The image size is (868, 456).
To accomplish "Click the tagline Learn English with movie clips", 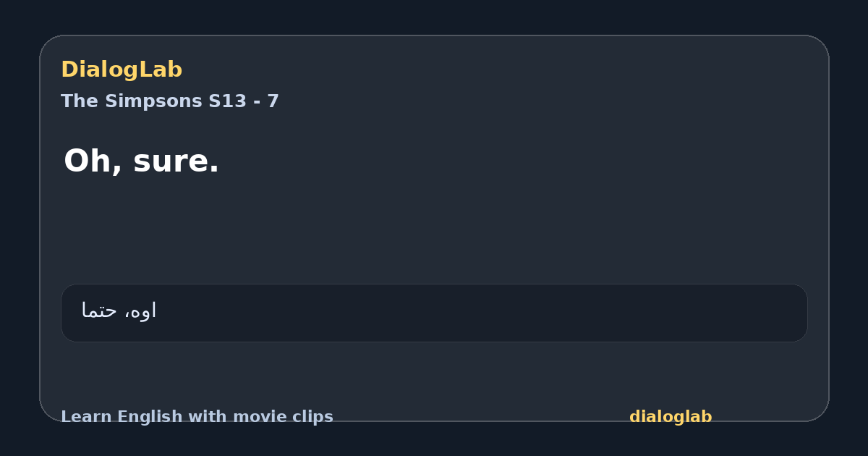I will pyautogui.click(x=197, y=417).
